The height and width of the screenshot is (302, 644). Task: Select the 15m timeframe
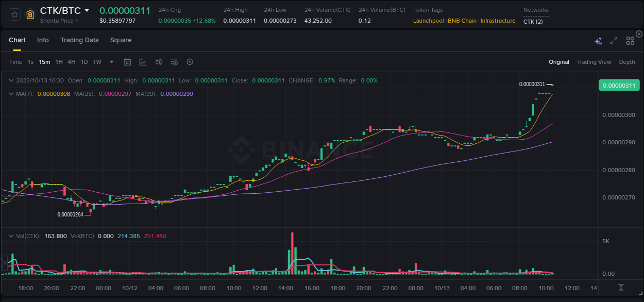[44, 61]
